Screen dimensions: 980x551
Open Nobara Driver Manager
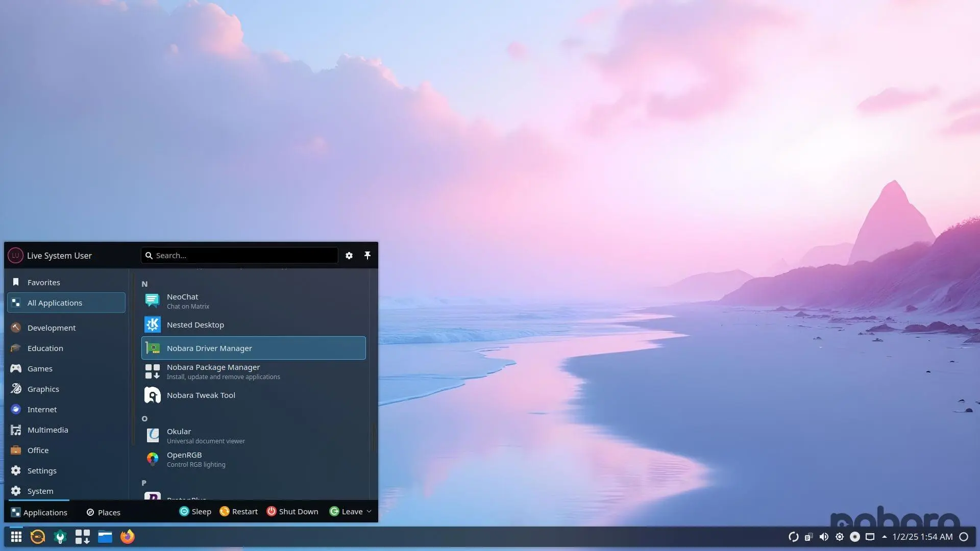coord(253,348)
